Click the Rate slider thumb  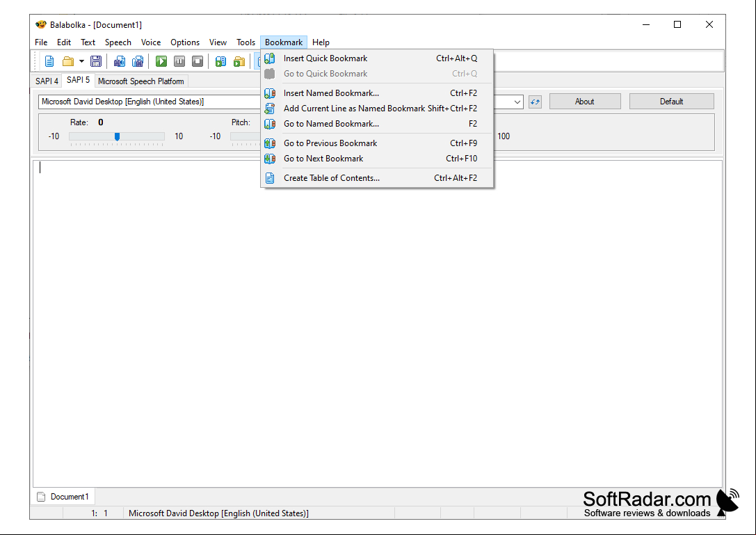(117, 136)
